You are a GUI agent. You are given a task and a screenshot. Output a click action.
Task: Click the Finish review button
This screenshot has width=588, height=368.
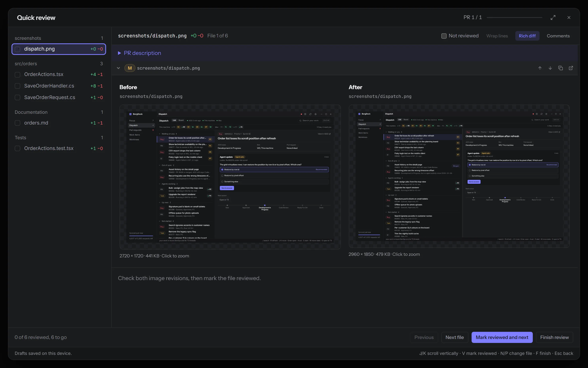554,337
